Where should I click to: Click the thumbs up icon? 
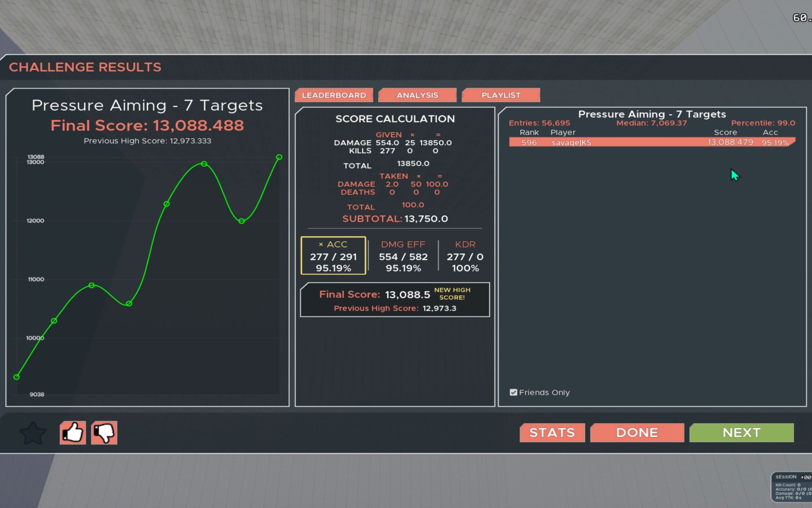click(x=73, y=433)
